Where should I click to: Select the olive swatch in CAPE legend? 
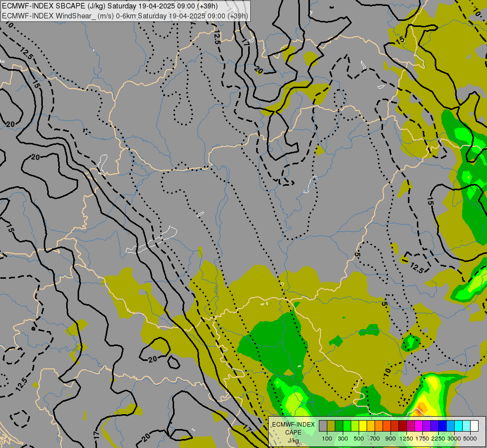point(331,426)
